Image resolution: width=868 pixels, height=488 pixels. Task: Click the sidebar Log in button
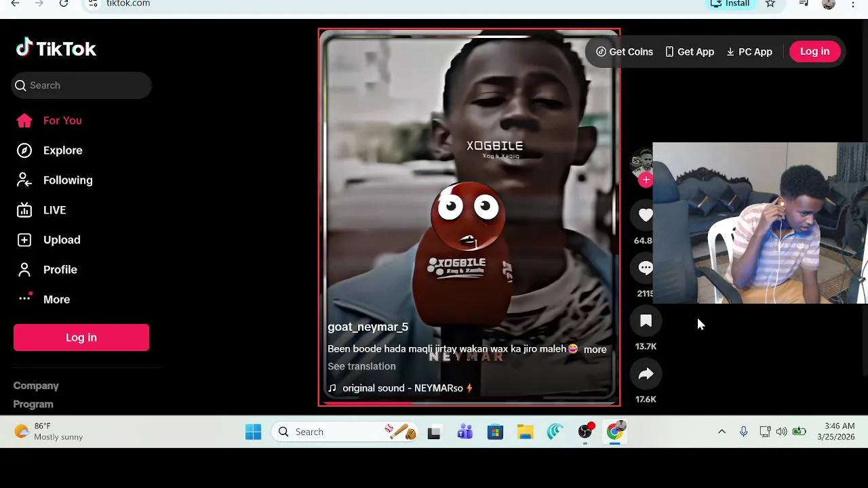tap(81, 338)
